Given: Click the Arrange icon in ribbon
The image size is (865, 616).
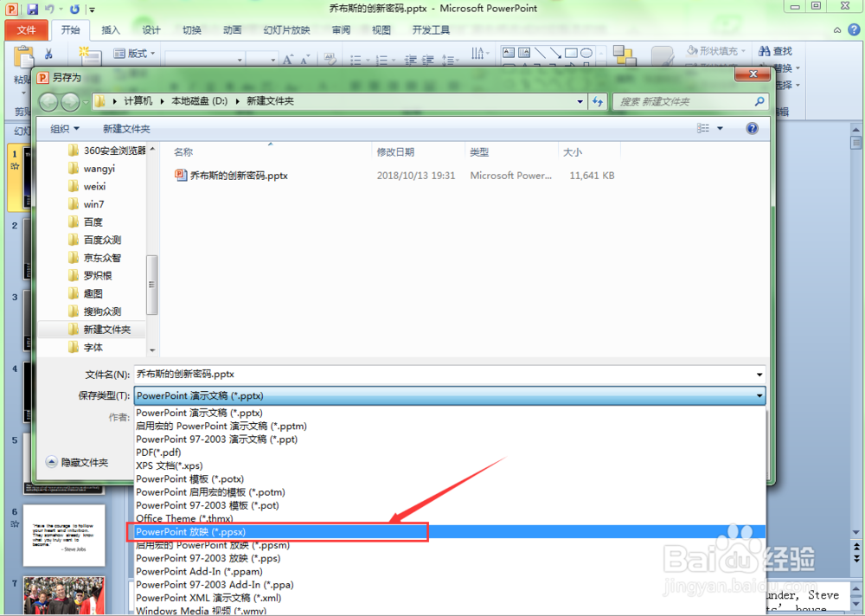Looking at the screenshot, I should [x=625, y=55].
